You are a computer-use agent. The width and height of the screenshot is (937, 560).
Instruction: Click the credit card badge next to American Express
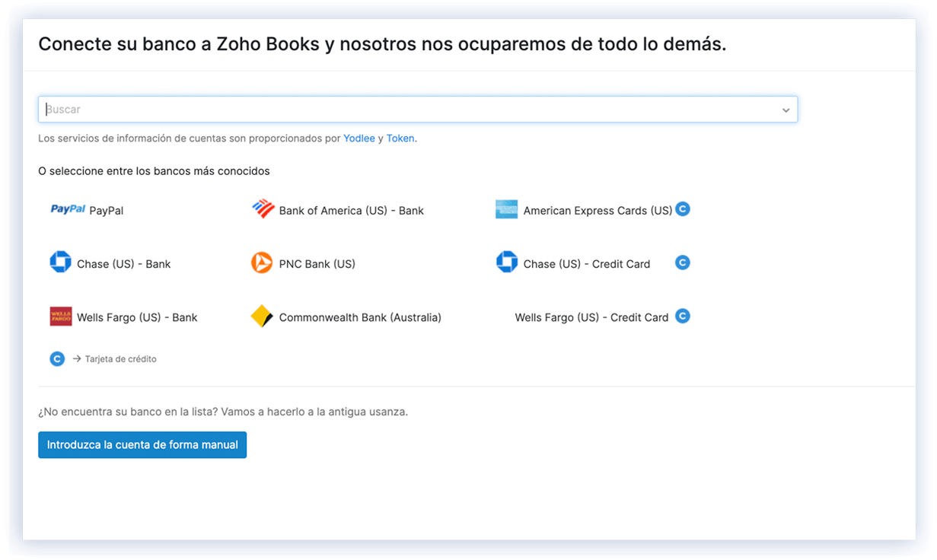point(682,208)
